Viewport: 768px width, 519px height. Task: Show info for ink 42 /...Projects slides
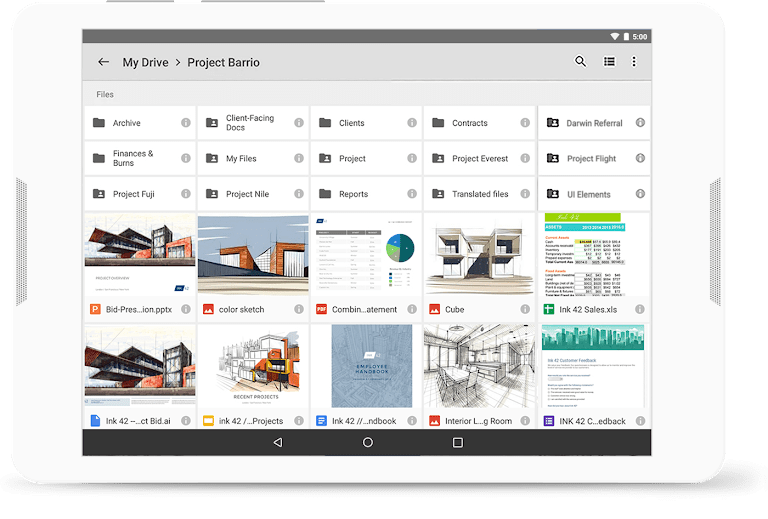pos(299,421)
